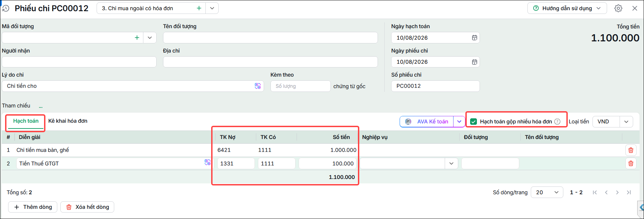
Task: Open the 'Hướng dẫn sử dụng' help menu
Action: pyautogui.click(x=567, y=8)
